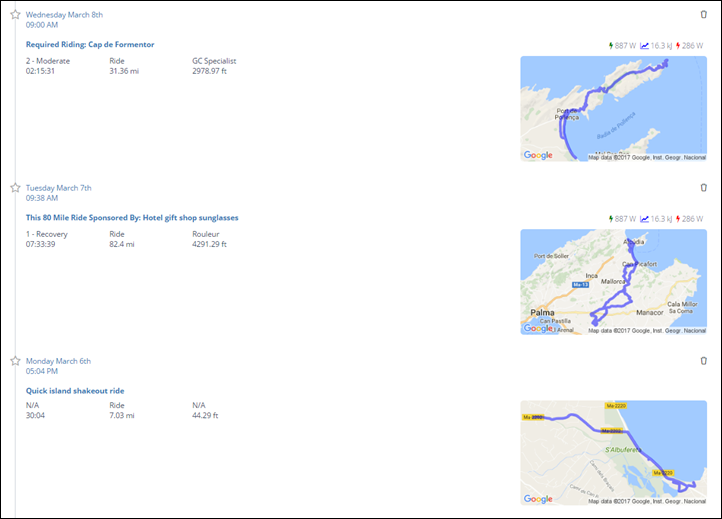Click the kJ chart icon on Tuesday ride
Viewport: 722px width, 519px height.
click(645, 219)
